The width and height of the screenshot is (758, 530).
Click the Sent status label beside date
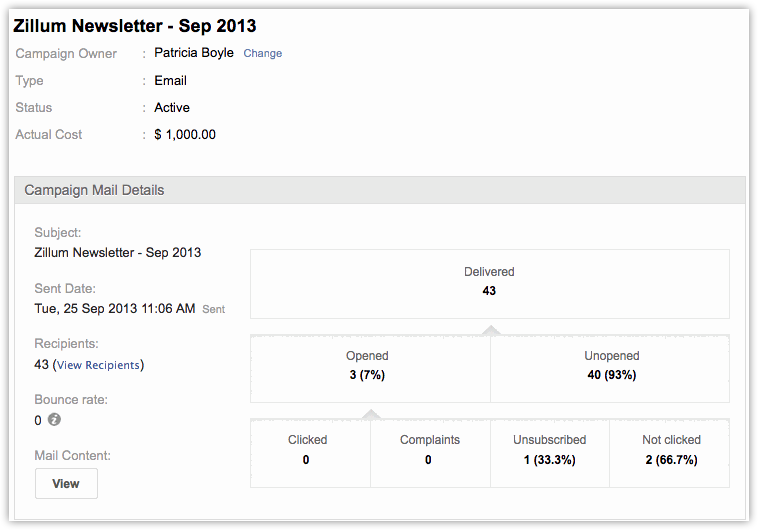(214, 310)
